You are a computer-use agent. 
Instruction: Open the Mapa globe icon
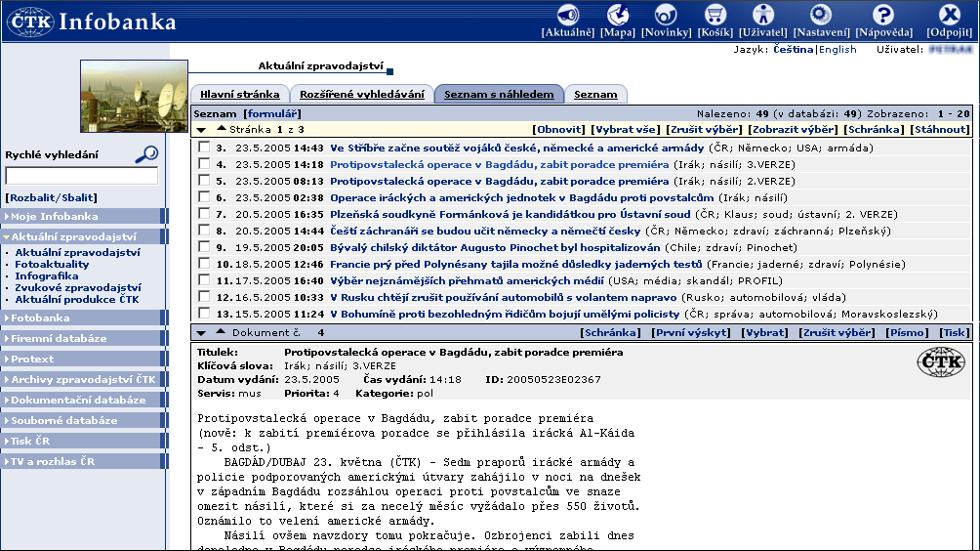[x=617, y=15]
